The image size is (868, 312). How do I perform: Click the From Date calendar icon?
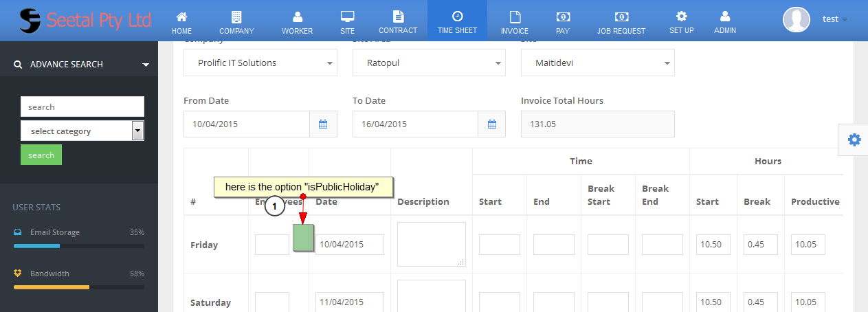click(x=323, y=124)
